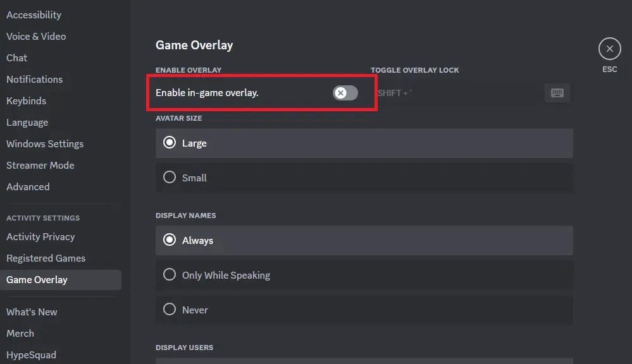Click the toggle overlay lock keybind field

pos(457,93)
